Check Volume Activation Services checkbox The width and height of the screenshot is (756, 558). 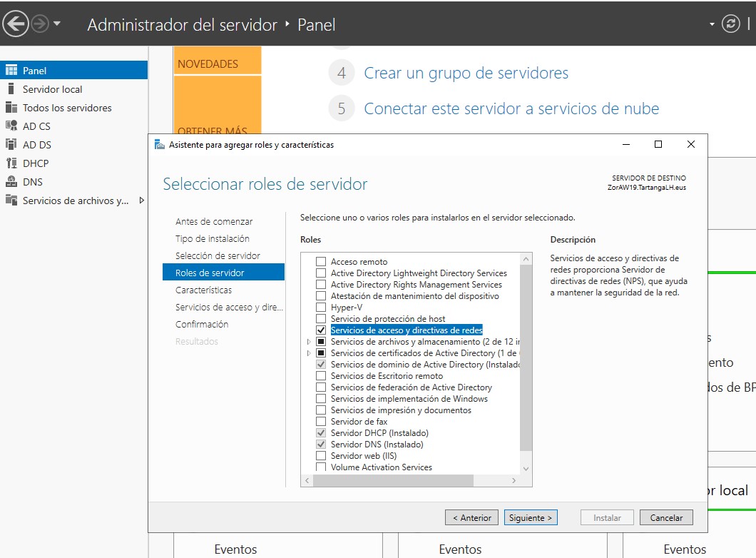(x=321, y=467)
